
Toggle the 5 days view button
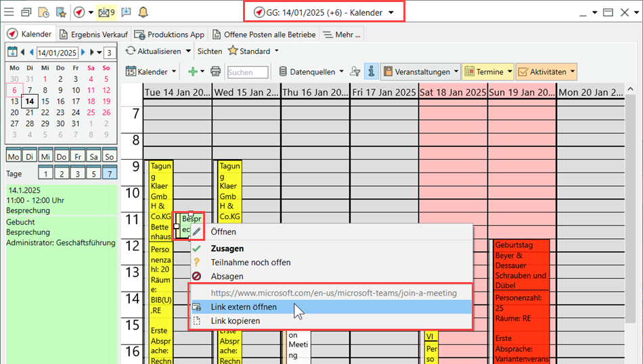click(x=78, y=174)
